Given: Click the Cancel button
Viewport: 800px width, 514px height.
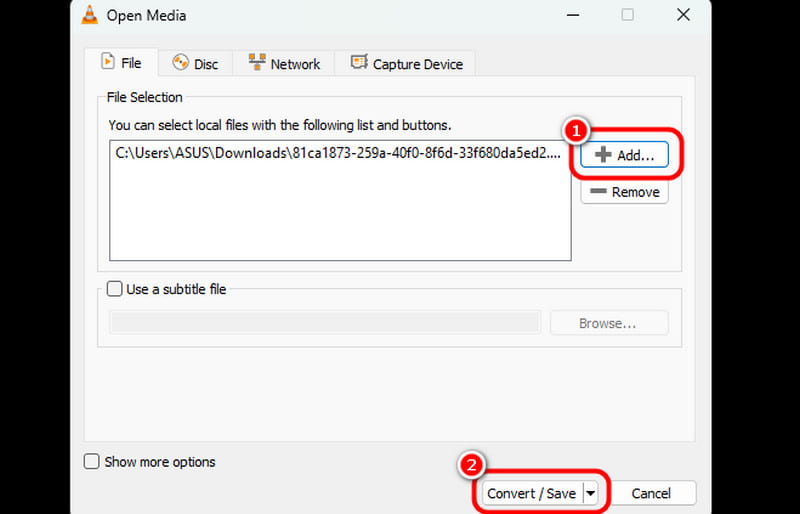Looking at the screenshot, I should coord(651,493).
